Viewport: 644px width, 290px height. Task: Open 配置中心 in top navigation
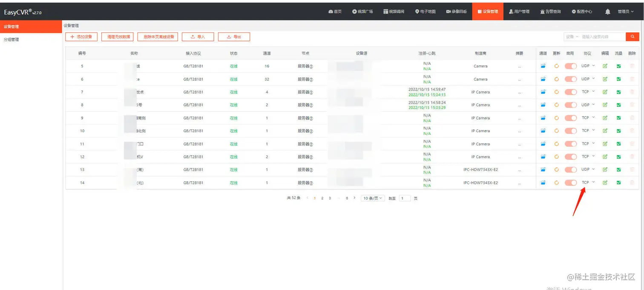582,12
